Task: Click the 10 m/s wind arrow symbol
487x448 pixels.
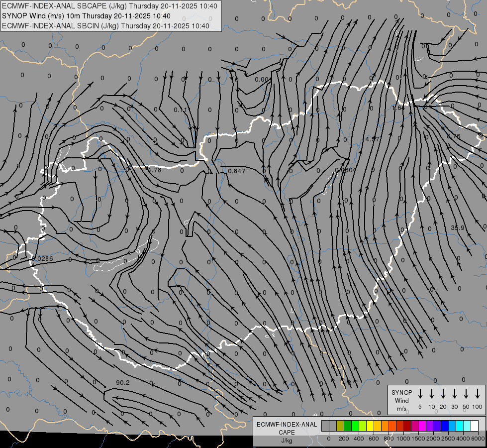Action: pos(432,394)
